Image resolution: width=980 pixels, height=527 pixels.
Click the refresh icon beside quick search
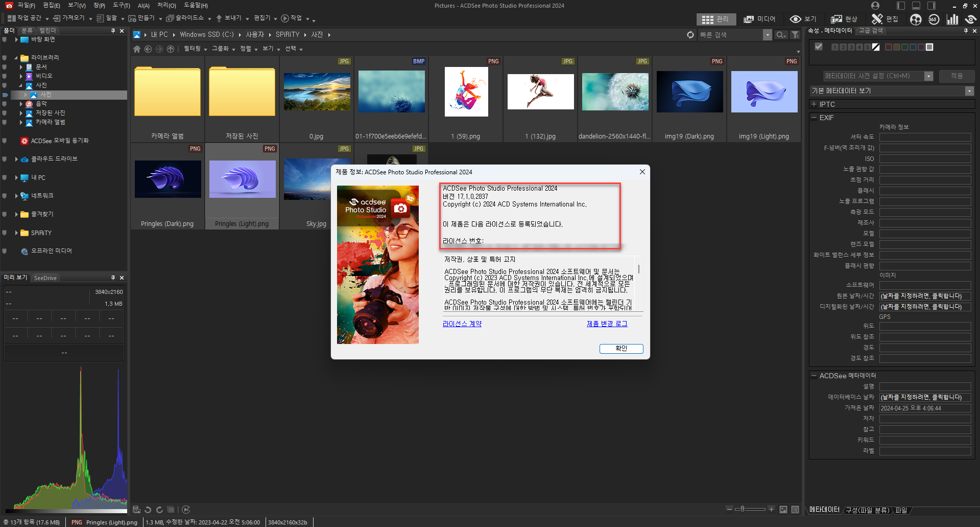coord(690,35)
